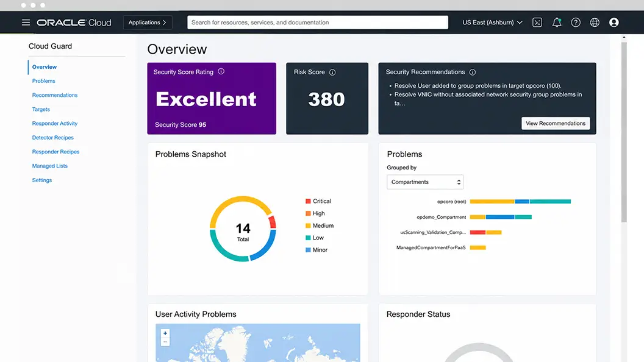
Task: Click the Security Score 95 text
Action: point(181,125)
